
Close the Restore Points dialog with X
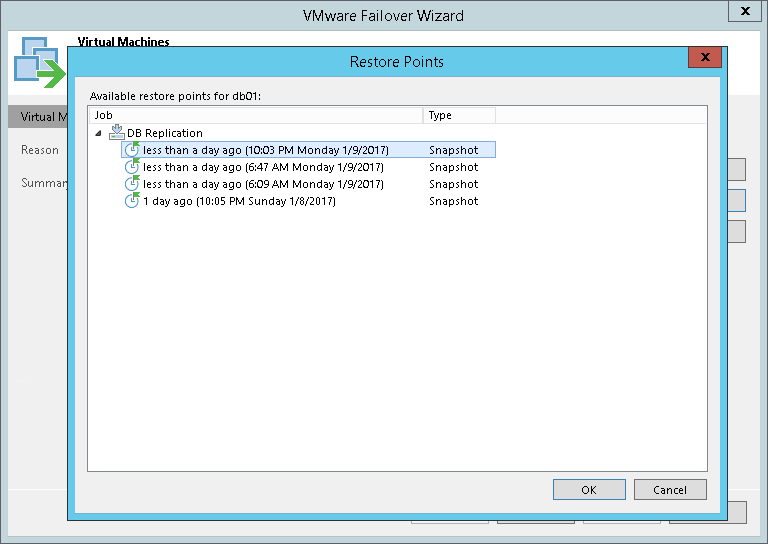(x=705, y=57)
